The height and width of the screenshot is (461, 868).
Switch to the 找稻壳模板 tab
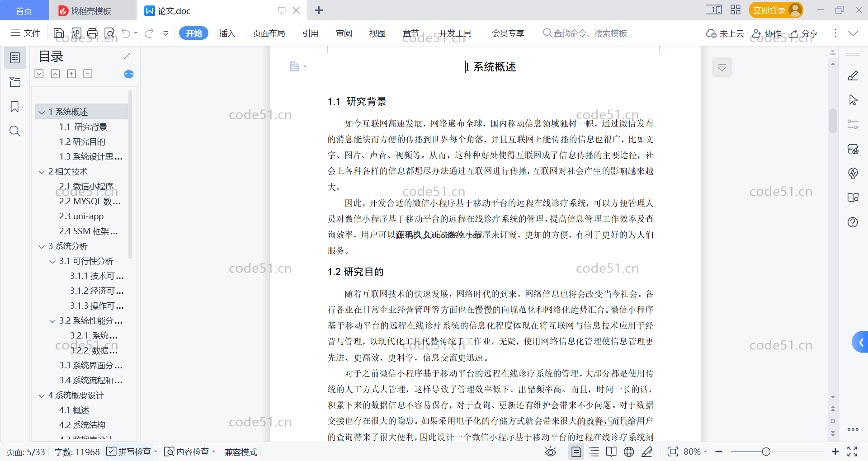pos(93,10)
